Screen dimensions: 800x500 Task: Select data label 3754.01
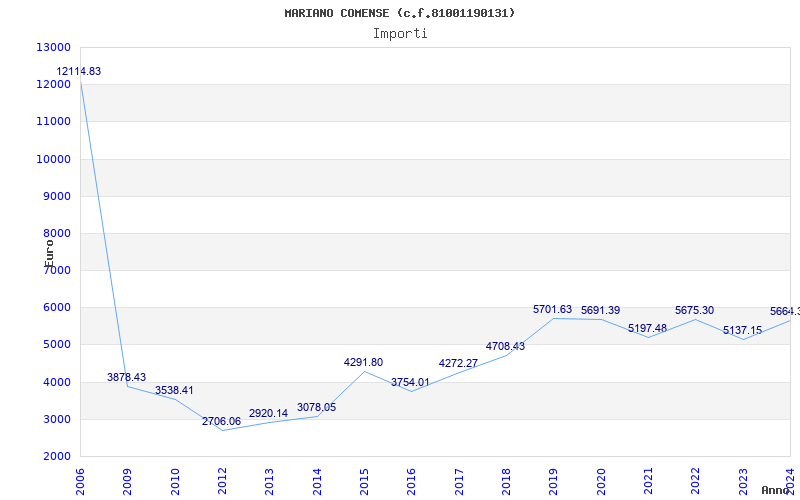pyautogui.click(x=410, y=382)
